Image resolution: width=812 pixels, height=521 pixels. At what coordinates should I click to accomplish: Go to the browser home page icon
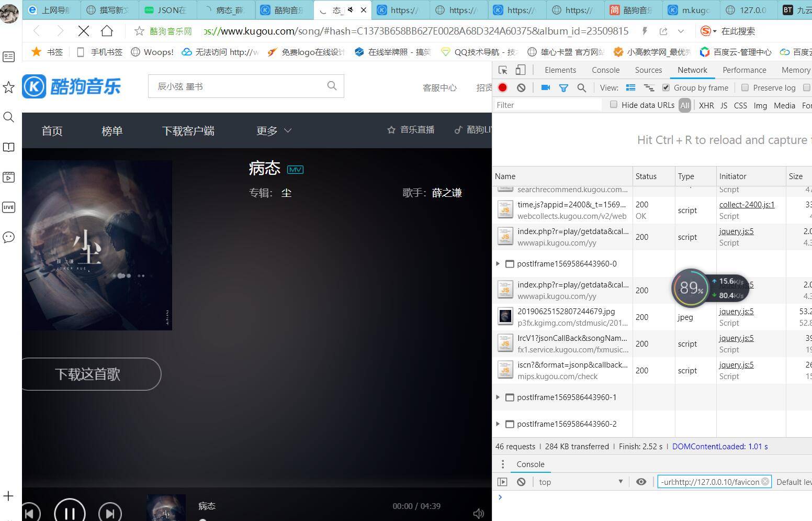coord(107,31)
